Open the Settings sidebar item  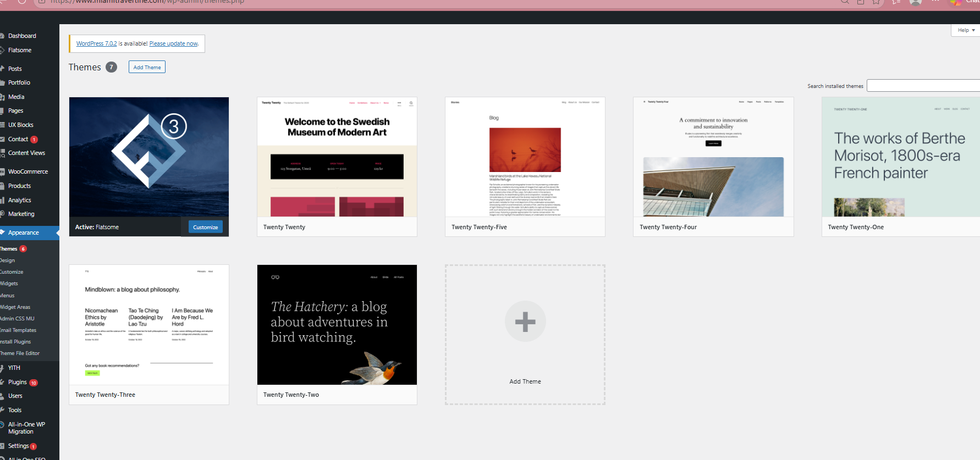[x=19, y=446]
